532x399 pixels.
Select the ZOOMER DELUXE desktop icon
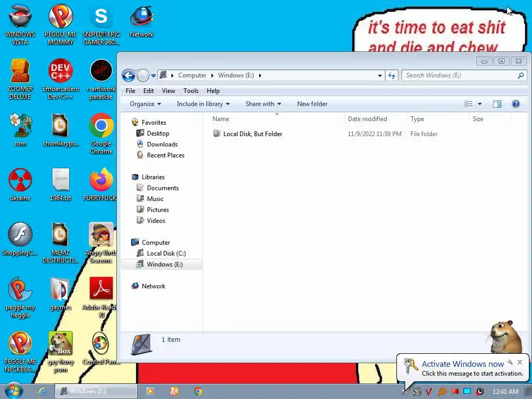20,79
